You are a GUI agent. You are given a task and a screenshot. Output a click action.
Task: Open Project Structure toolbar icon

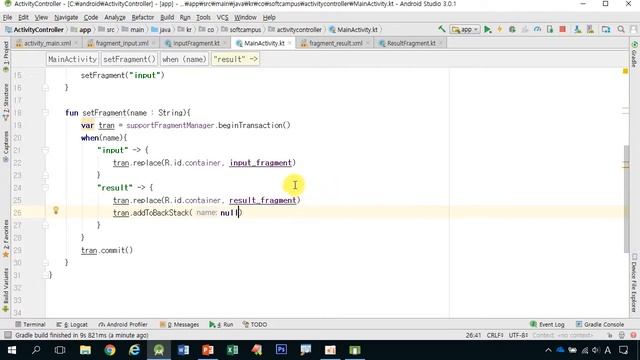[606, 29]
